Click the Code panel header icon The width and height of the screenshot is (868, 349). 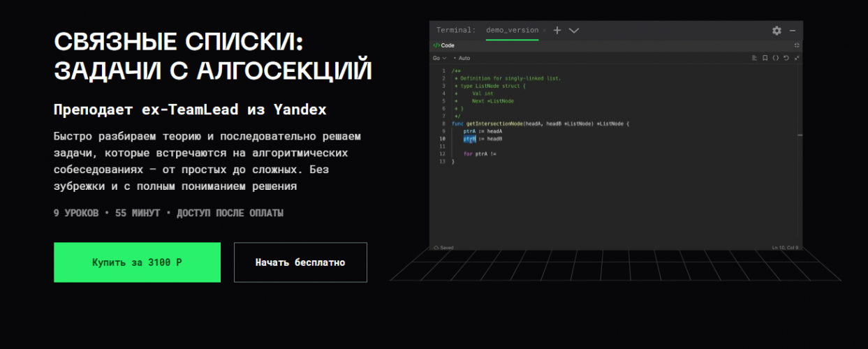point(436,45)
